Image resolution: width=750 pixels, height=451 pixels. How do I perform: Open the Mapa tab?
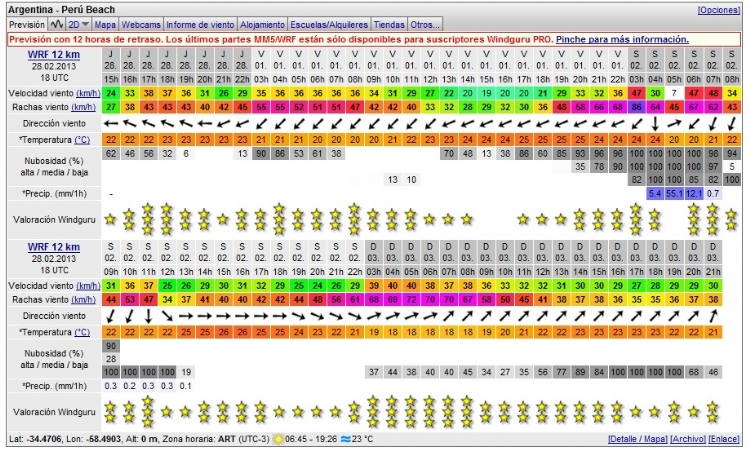(x=105, y=24)
